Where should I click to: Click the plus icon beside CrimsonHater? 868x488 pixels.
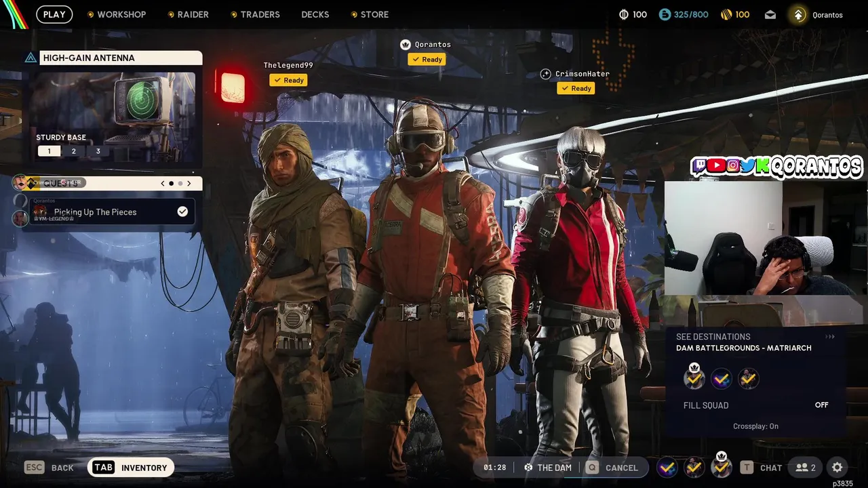pyautogui.click(x=546, y=74)
